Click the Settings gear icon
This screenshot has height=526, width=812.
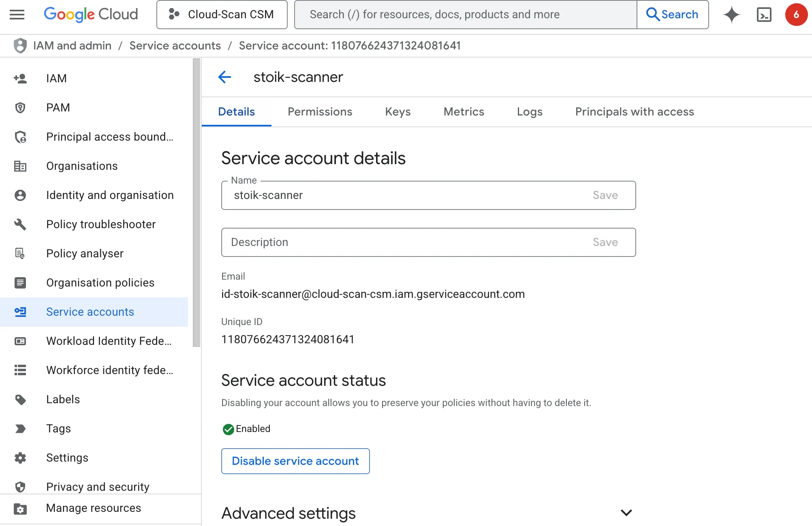[x=20, y=458]
